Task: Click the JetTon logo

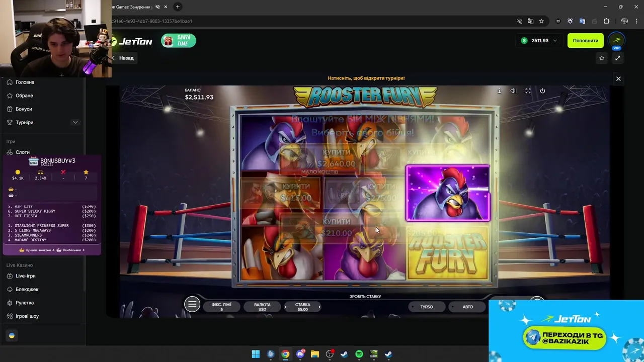Action: point(131,41)
